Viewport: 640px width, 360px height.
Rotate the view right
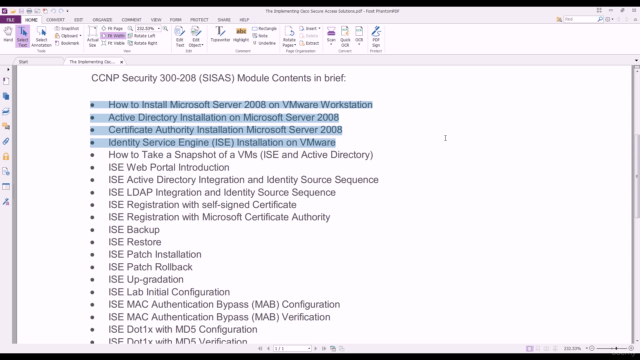[142, 43]
